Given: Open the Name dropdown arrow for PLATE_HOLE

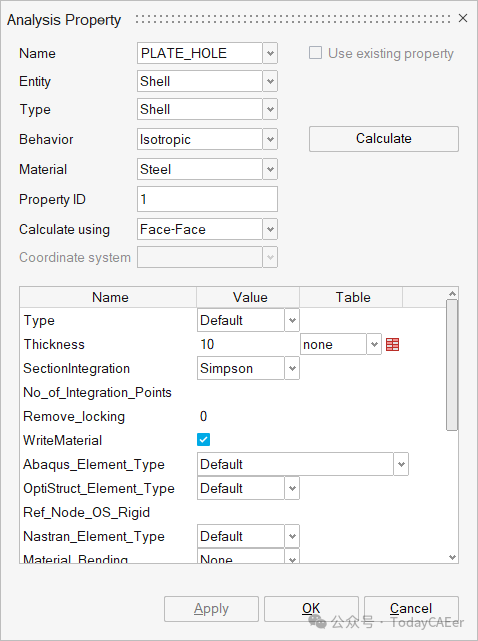Looking at the screenshot, I should pyautogui.click(x=270, y=53).
